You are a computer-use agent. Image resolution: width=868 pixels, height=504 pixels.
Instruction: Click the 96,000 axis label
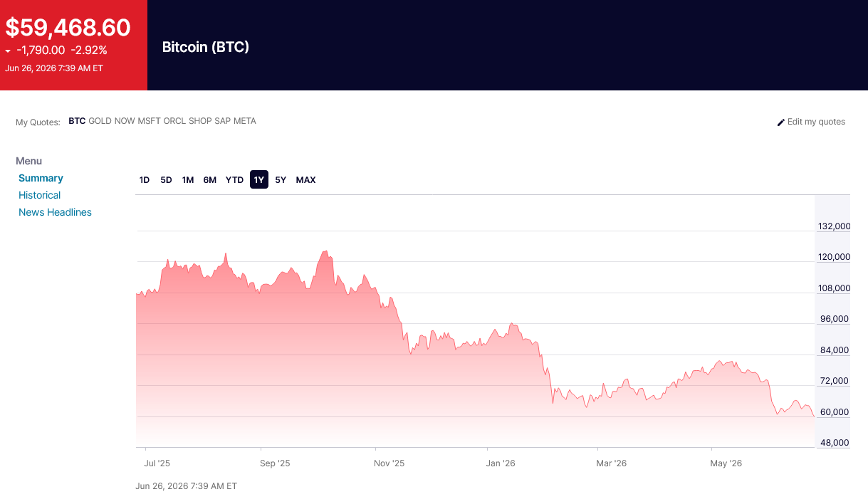tap(834, 319)
